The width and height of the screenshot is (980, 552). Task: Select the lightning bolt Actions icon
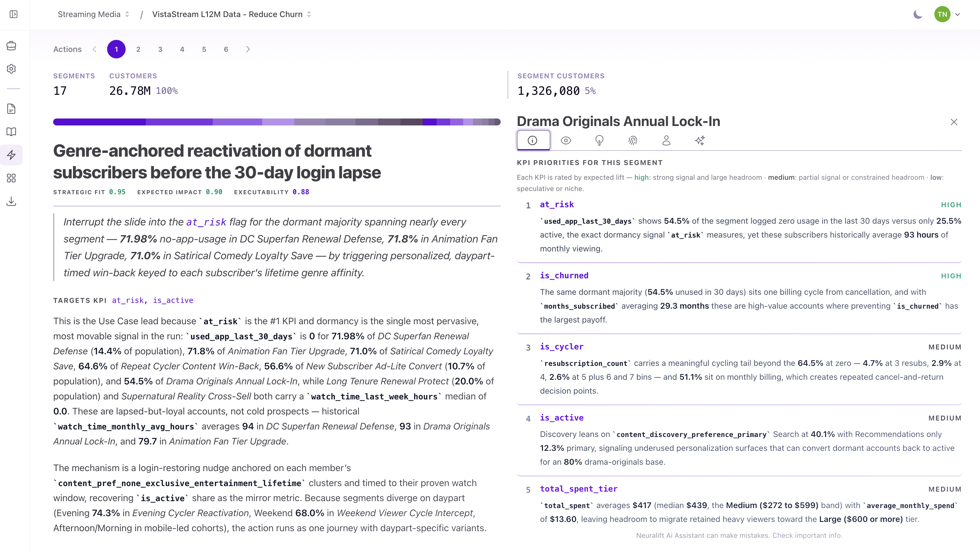pyautogui.click(x=12, y=155)
